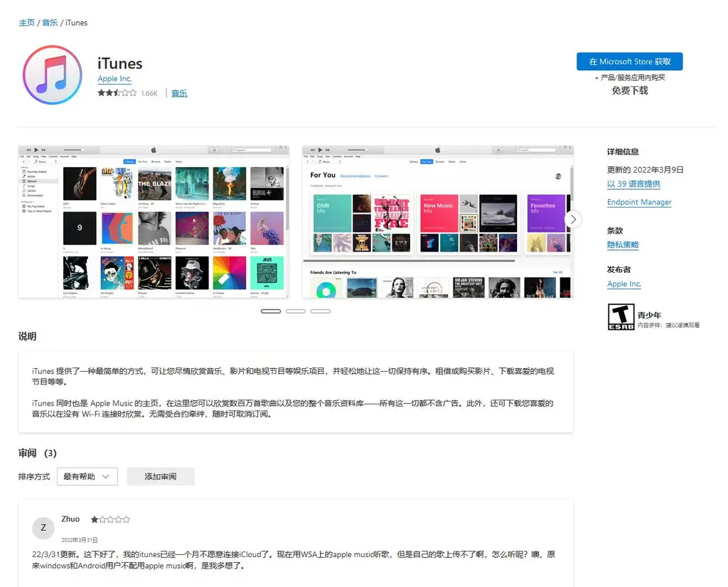Viewport: 728px width, 587px height.
Task: Open the iTunes library albums screenshot
Action: click(154, 221)
